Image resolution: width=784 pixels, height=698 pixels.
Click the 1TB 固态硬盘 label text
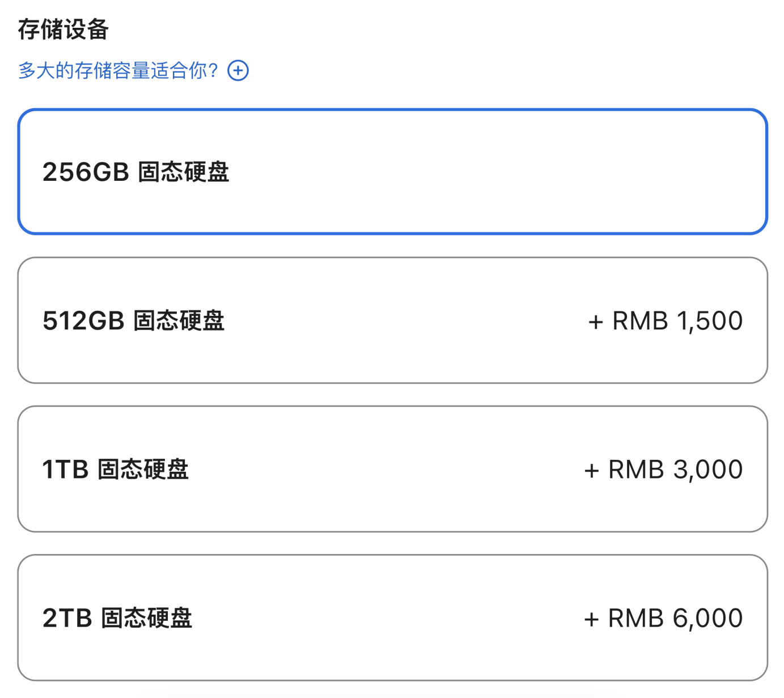pyautogui.click(x=115, y=469)
